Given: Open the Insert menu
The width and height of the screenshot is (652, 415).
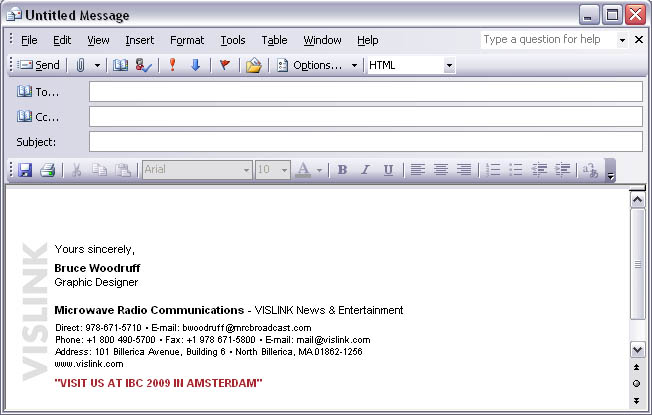Looking at the screenshot, I should pos(140,40).
